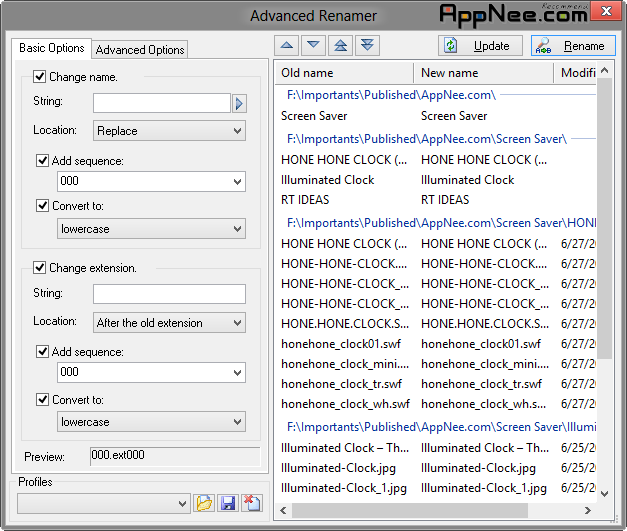The height and width of the screenshot is (531, 627).
Task: Click the vertical scrollbar down arrow
Action: [x=605, y=494]
